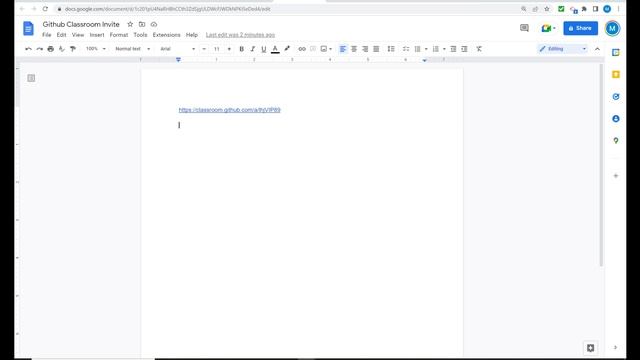Open the Help menu
This screenshot has width=640, height=360.
(191, 35)
